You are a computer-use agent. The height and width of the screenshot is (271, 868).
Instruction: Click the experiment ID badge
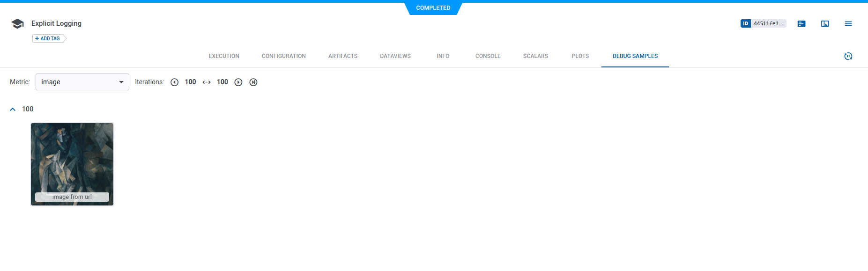click(763, 23)
